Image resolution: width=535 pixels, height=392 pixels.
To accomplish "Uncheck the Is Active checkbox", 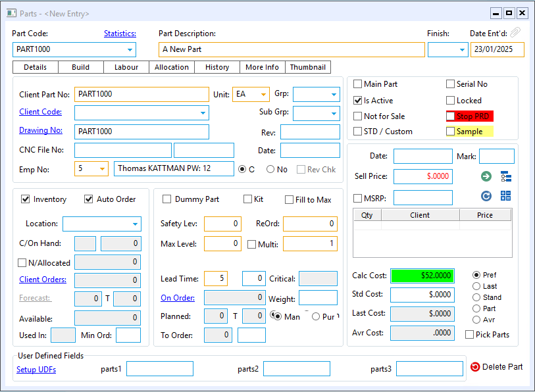I will pos(357,101).
